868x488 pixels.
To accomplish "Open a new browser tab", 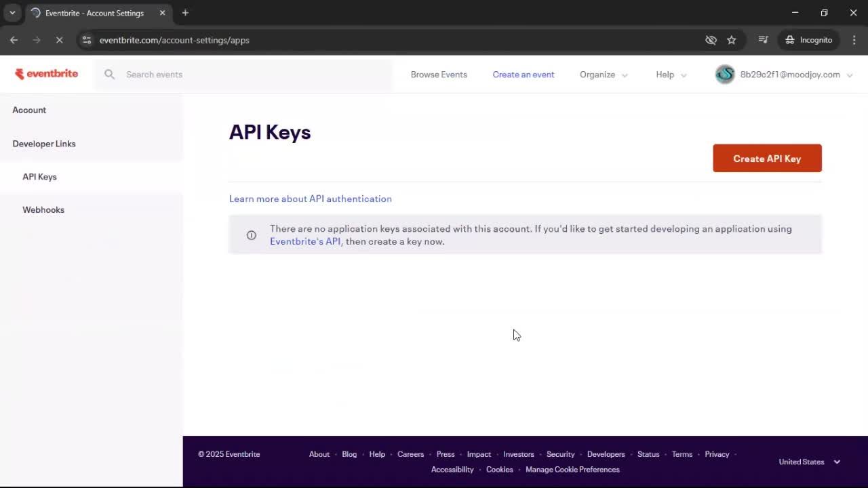I will click(x=185, y=13).
